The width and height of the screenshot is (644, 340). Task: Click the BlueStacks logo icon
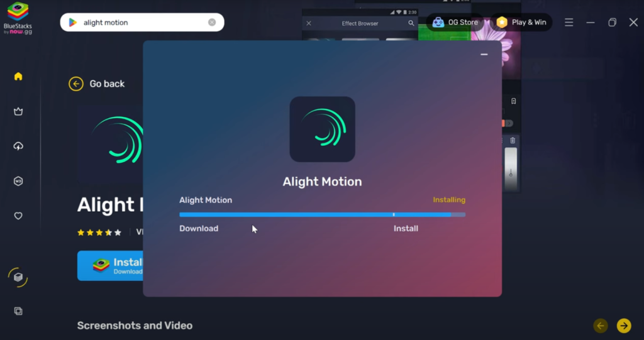pos(18,13)
